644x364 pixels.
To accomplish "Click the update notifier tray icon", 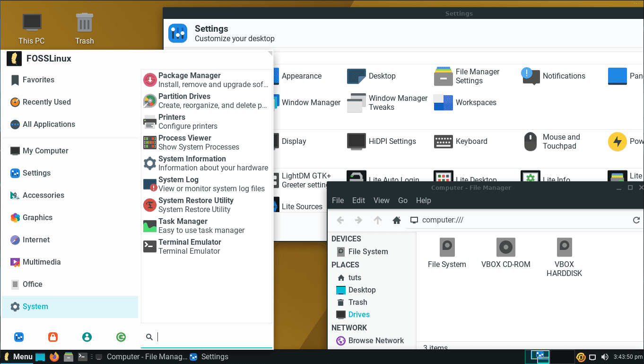I will 581,357.
